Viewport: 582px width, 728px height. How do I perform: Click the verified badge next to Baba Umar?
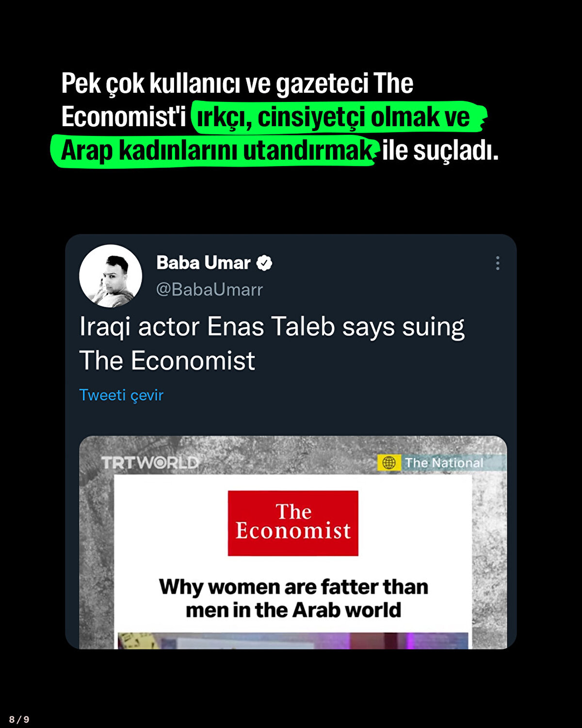(x=264, y=263)
